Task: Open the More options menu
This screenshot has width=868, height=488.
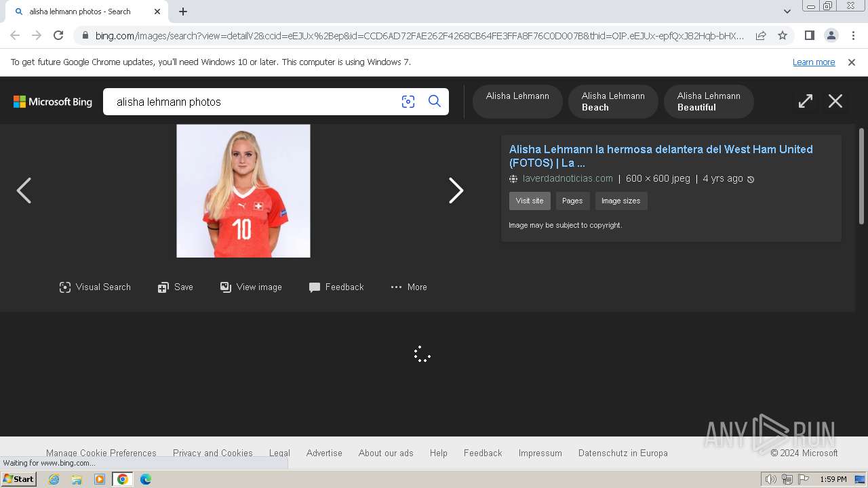Action: [x=409, y=287]
